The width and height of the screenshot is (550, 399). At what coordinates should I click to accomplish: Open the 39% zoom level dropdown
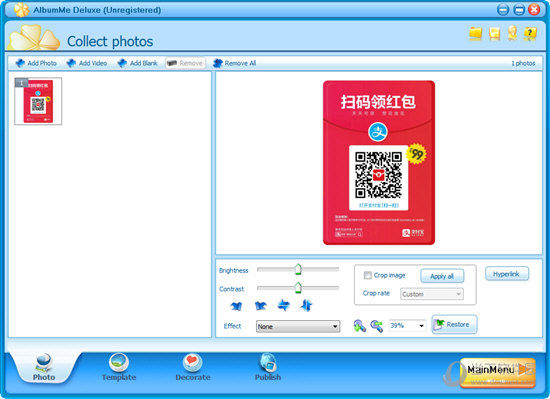tap(408, 326)
